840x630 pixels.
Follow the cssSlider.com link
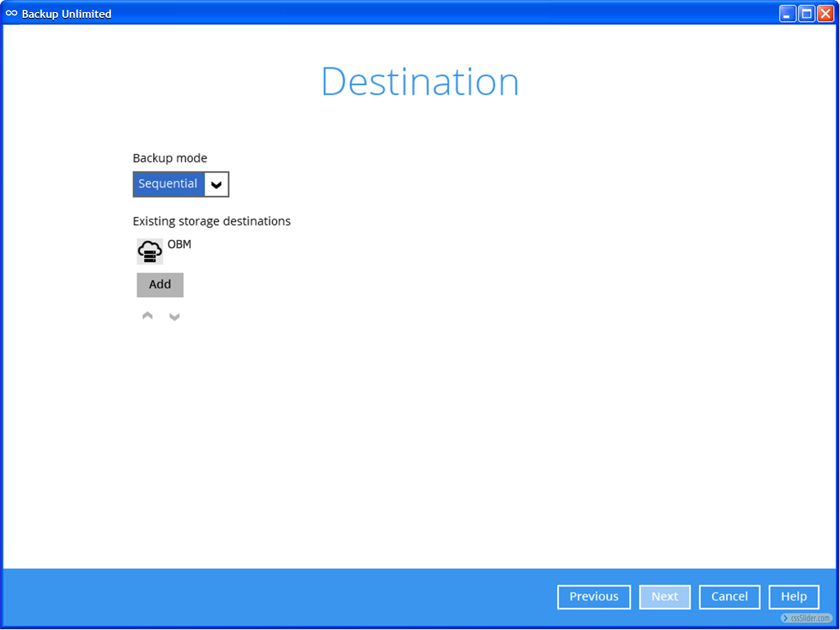(x=807, y=618)
